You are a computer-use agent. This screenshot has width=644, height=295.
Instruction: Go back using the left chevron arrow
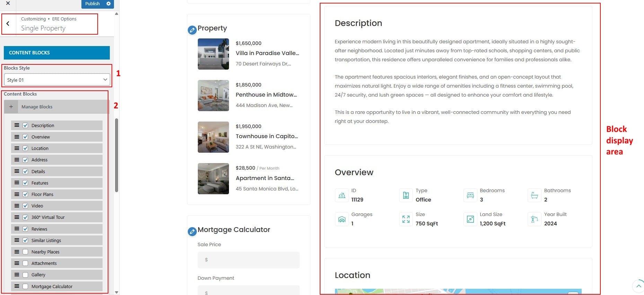click(x=8, y=24)
